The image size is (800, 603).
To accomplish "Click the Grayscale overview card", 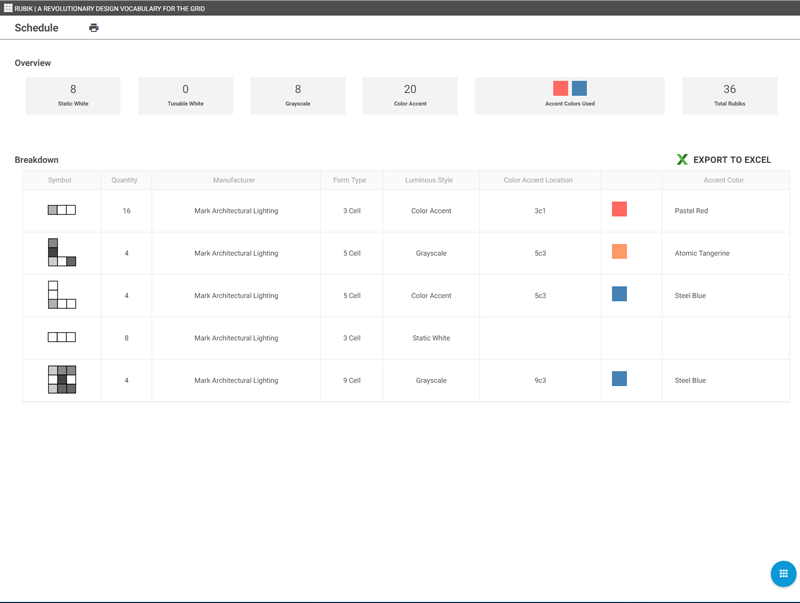I will tap(297, 95).
